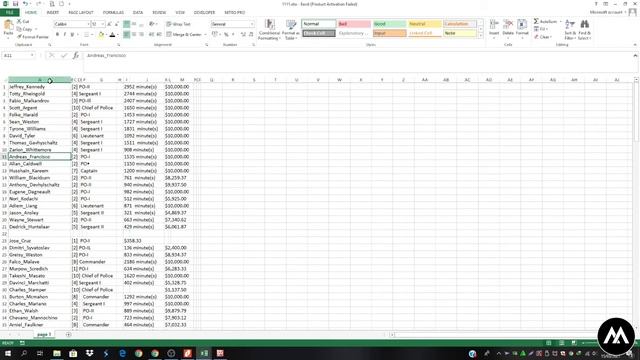Image resolution: width=640 pixels, height=360 pixels.
Task: Apply percent style to number
Action: click(226, 35)
